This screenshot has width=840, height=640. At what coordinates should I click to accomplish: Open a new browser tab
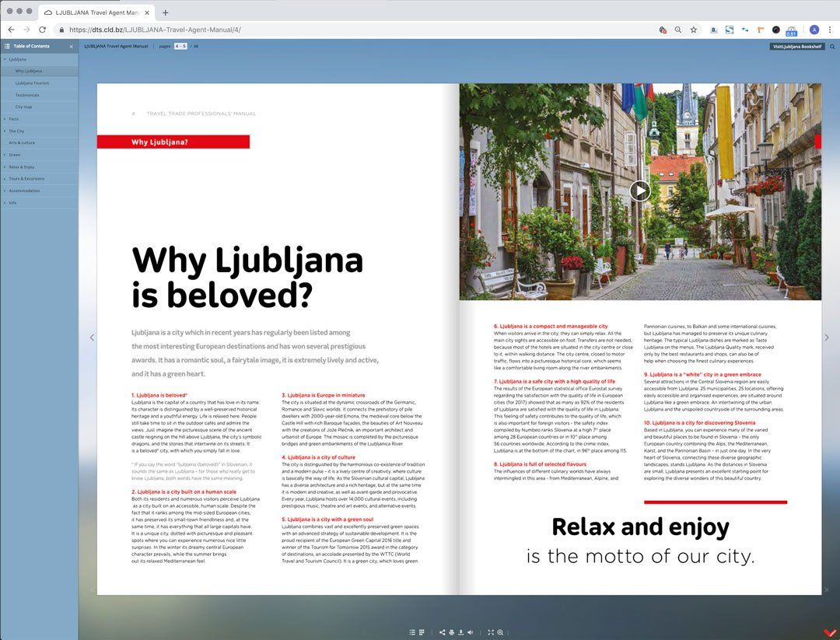[165, 12]
